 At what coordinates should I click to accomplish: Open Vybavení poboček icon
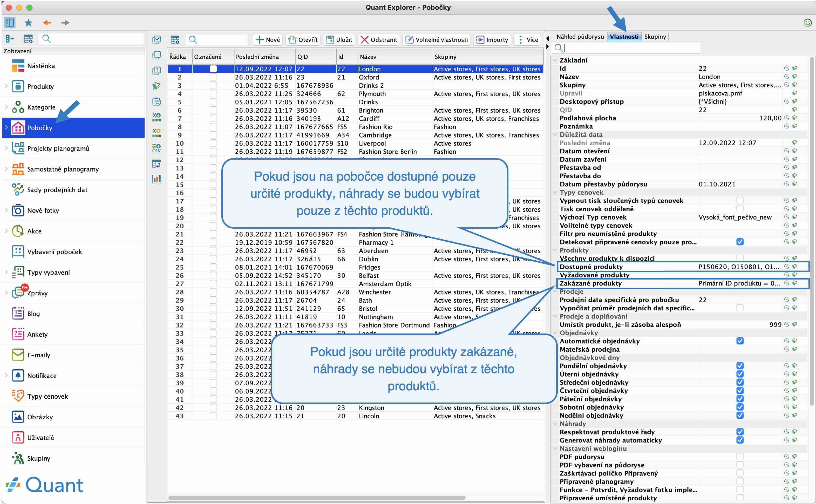coord(18,252)
